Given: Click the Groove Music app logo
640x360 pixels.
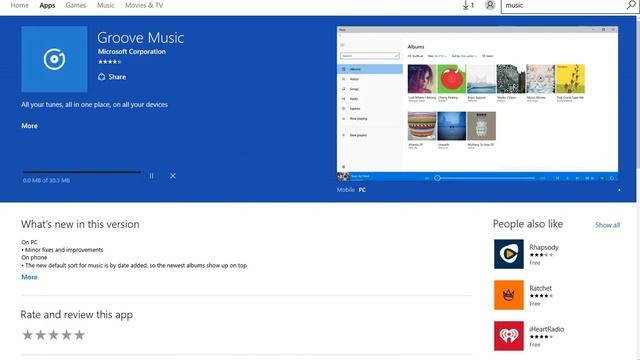Looking at the screenshot, I should click(x=54, y=59).
